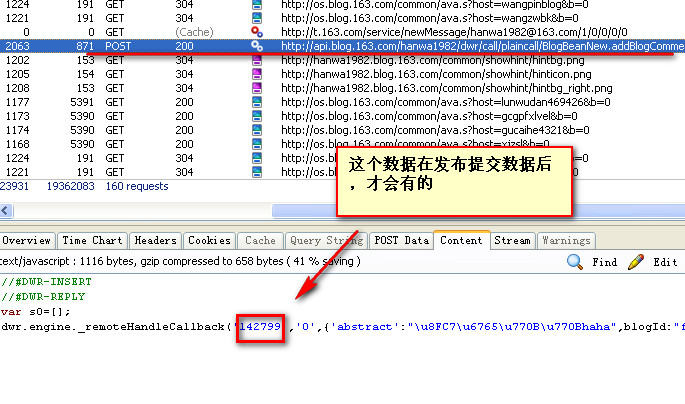Click the horizontal scrollbar's left arrow
This screenshot has width=685, height=404.
coord(6,210)
